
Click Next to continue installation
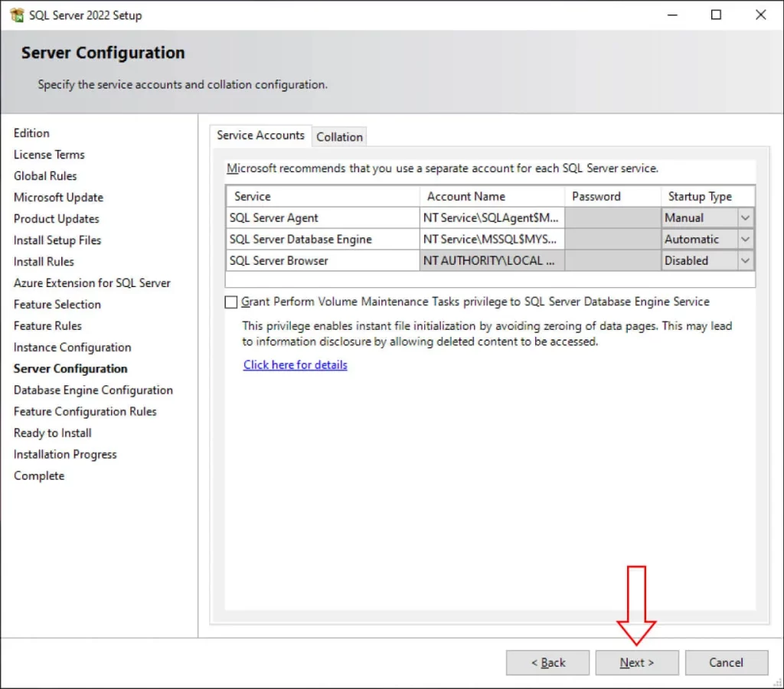click(636, 662)
